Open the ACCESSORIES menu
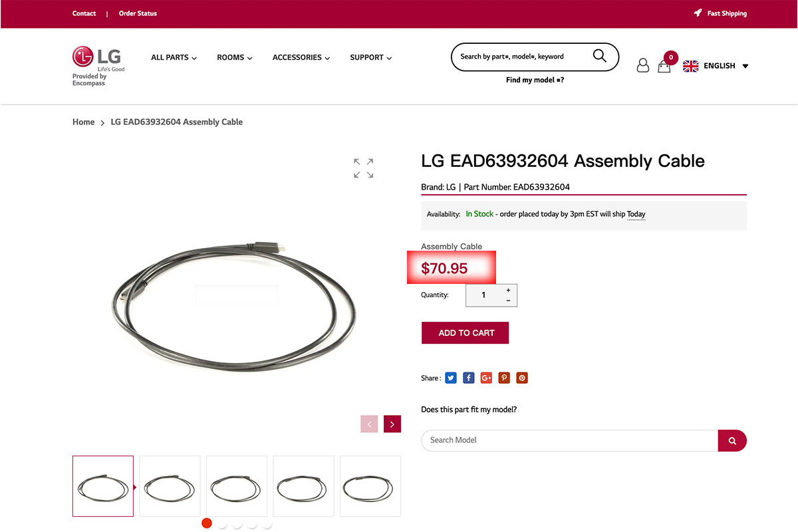Viewport: 798px width, 532px height. [301, 57]
